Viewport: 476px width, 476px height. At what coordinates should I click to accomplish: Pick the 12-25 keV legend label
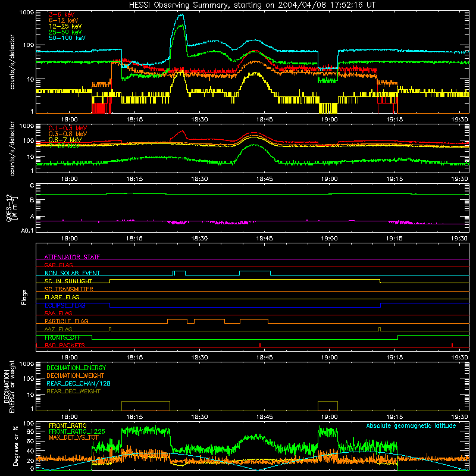coord(65,26)
